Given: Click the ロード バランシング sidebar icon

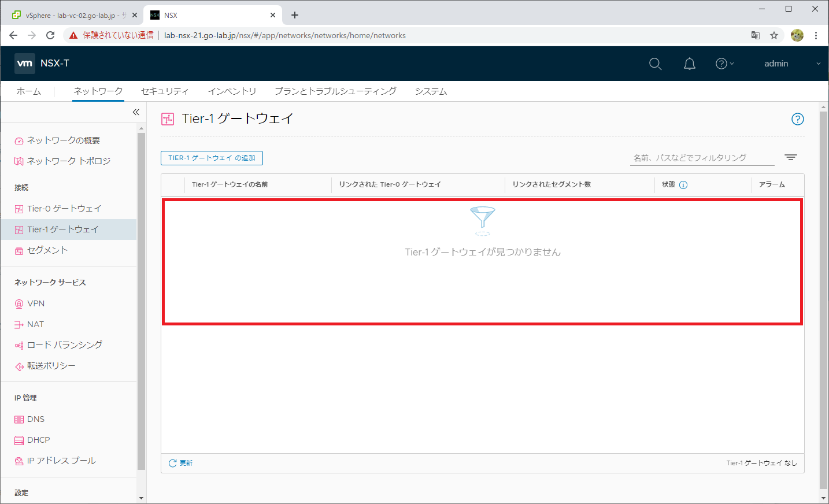Looking at the screenshot, I should point(19,346).
